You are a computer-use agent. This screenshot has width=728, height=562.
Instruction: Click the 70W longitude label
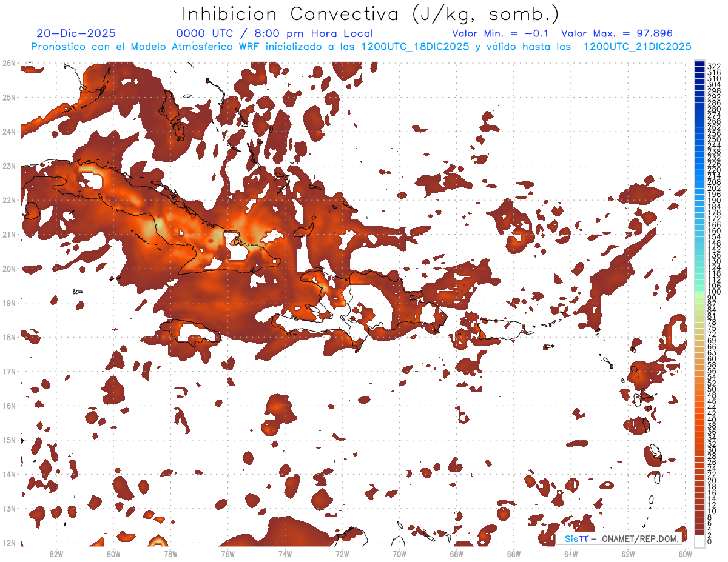(399, 554)
